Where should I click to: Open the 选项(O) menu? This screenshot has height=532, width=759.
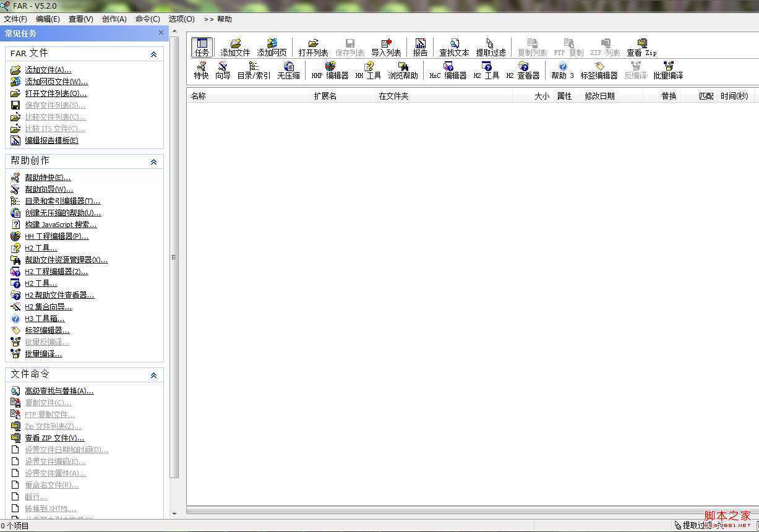point(181,19)
